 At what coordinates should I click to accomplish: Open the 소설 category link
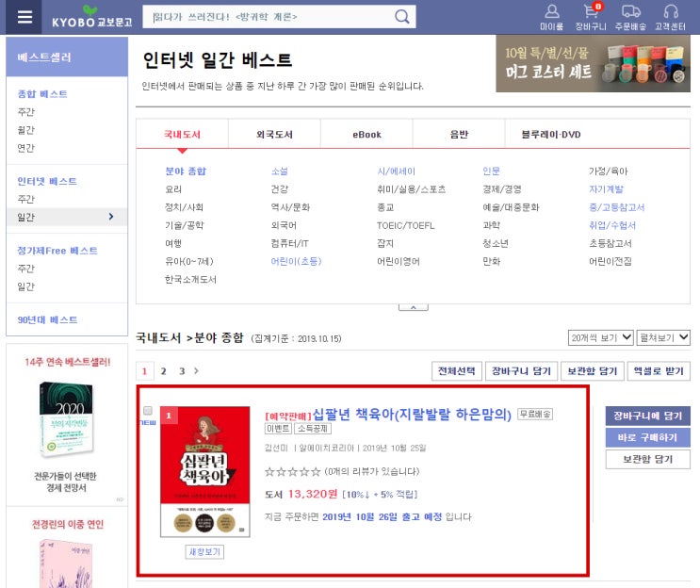click(x=280, y=171)
